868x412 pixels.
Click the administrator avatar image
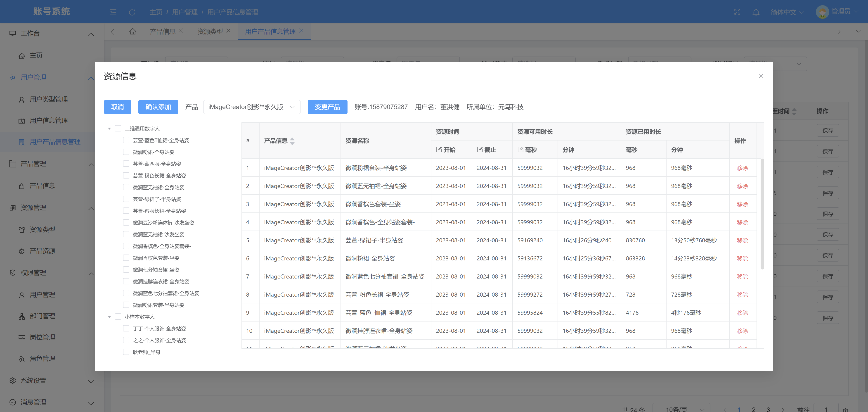[822, 12]
